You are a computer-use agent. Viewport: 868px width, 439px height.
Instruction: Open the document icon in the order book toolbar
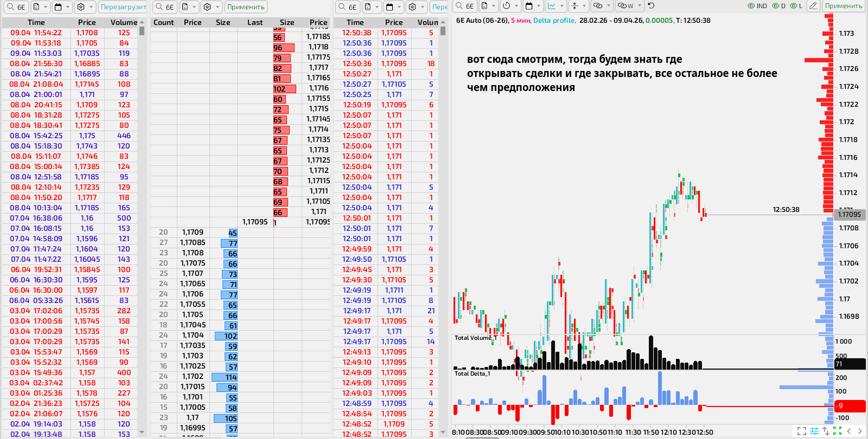coord(185,7)
